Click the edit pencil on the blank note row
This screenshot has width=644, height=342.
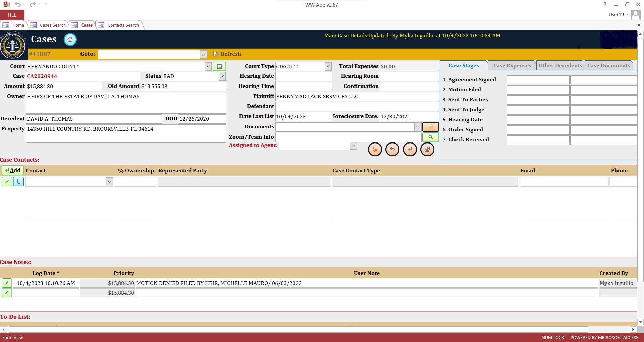point(7,293)
